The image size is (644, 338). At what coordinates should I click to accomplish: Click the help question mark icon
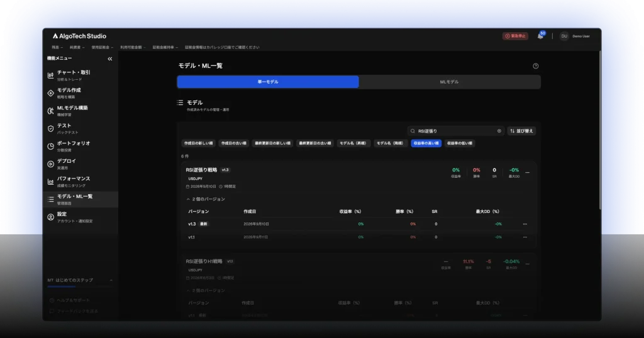[x=536, y=66]
